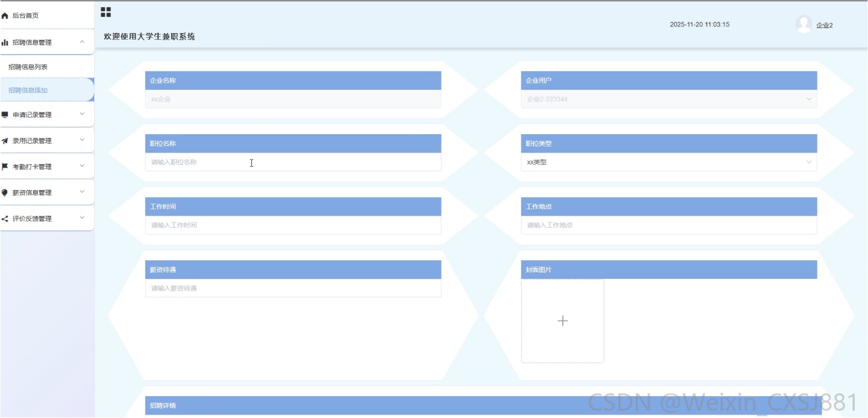This screenshot has width=868, height=418.
Task: Click the user avatar icon
Action: click(803, 24)
